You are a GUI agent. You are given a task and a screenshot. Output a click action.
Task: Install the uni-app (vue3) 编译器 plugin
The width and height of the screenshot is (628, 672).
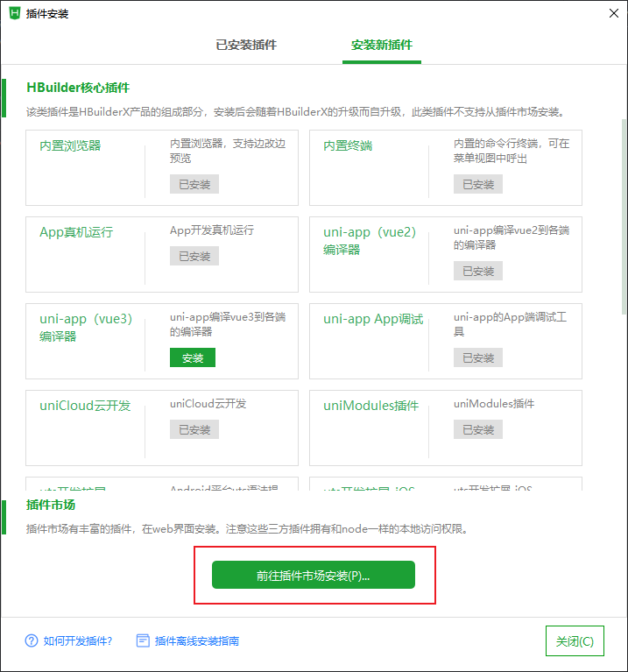tap(193, 357)
